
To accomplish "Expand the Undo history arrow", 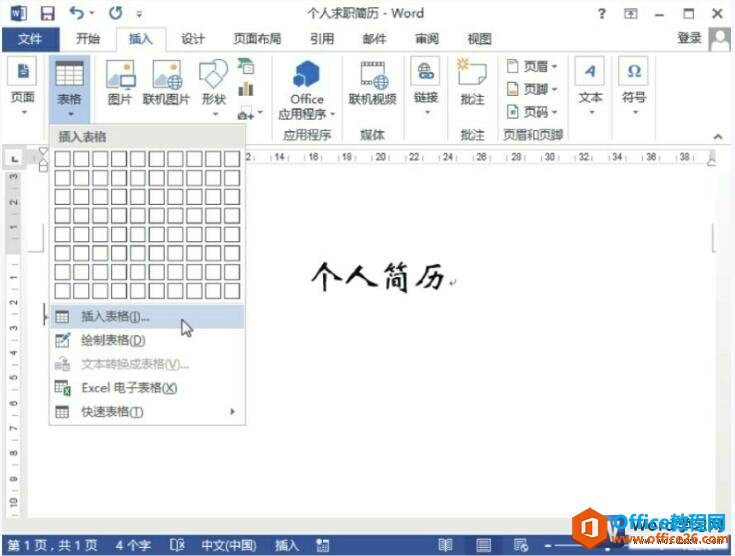I will coord(91,13).
